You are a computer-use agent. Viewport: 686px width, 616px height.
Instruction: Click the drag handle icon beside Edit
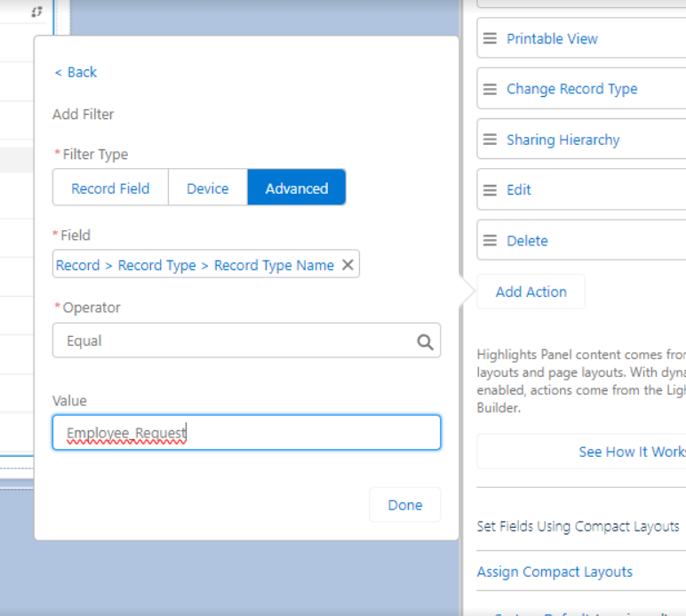tap(490, 190)
